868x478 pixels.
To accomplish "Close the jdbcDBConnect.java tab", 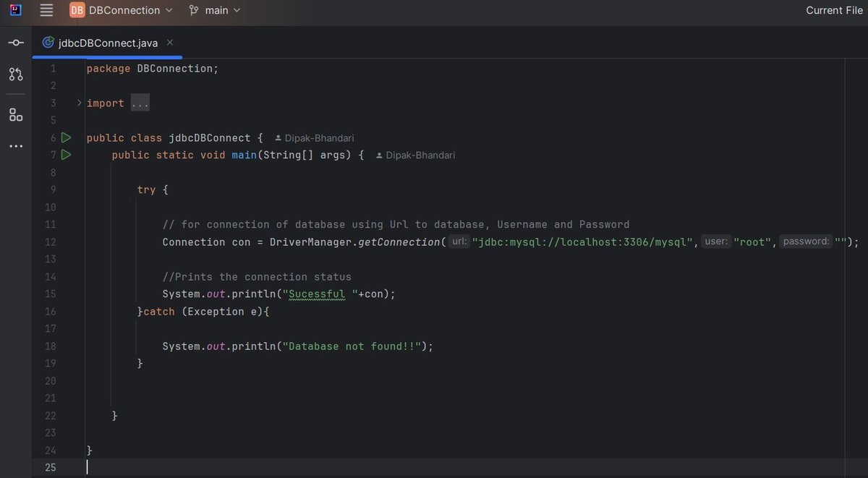I will click(x=170, y=43).
